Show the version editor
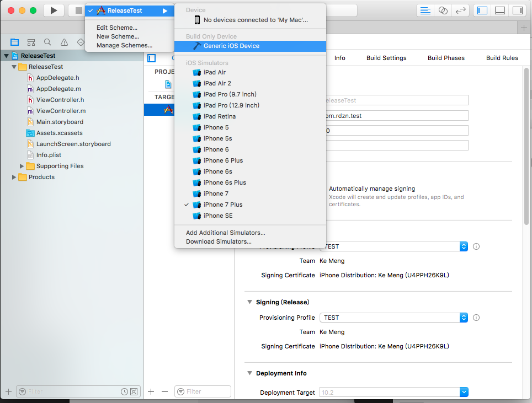This screenshot has width=532, height=403. click(460, 10)
